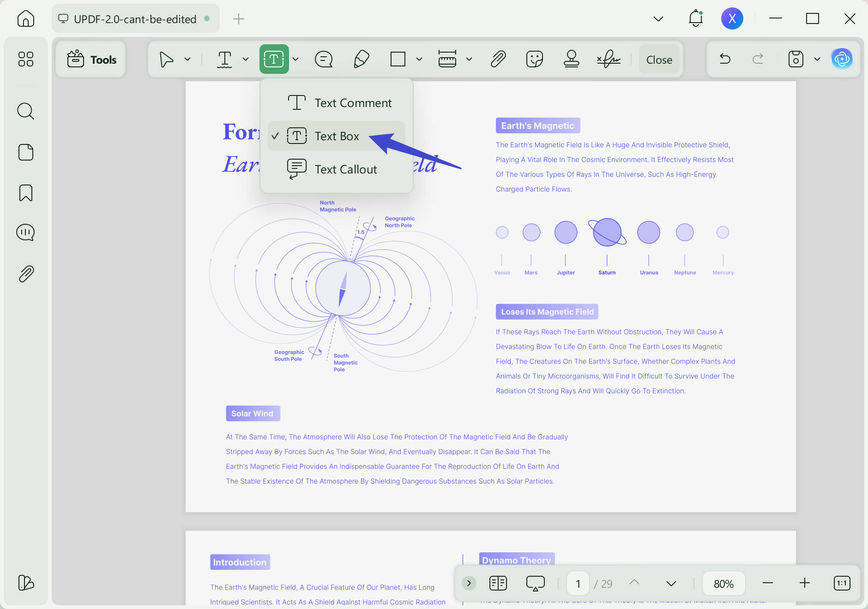Open the Tools button
Screen dimensions: 868x609
[91, 60]
